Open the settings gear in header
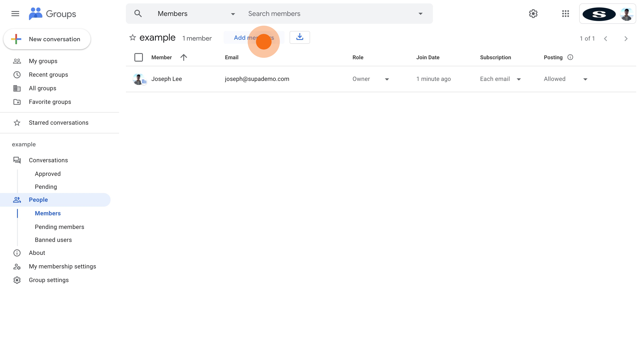 click(533, 14)
